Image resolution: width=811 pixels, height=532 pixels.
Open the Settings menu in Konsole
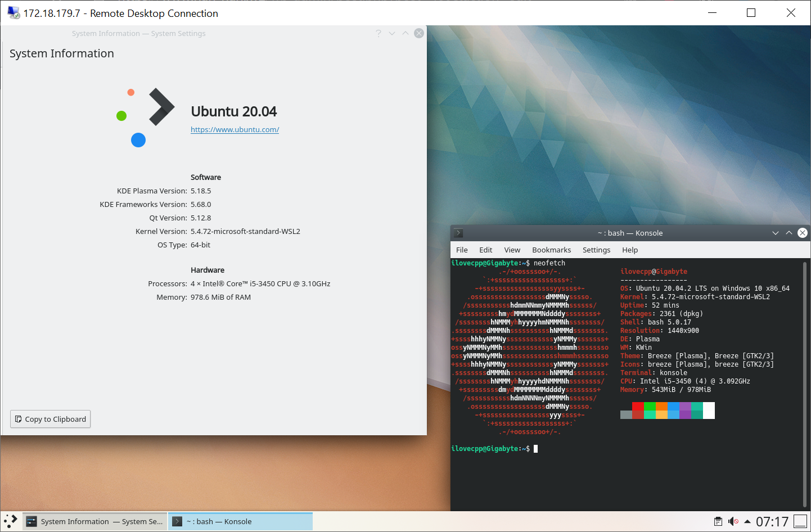pos(596,250)
